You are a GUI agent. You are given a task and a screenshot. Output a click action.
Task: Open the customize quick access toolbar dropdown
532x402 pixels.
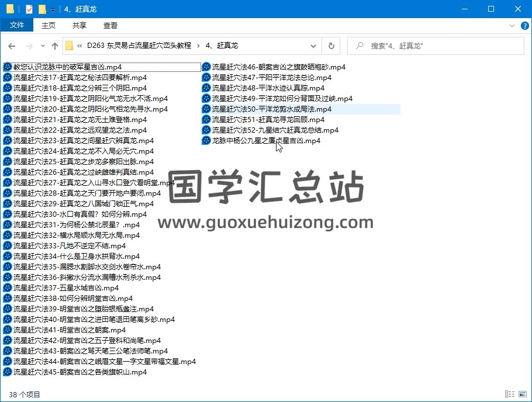click(53, 9)
